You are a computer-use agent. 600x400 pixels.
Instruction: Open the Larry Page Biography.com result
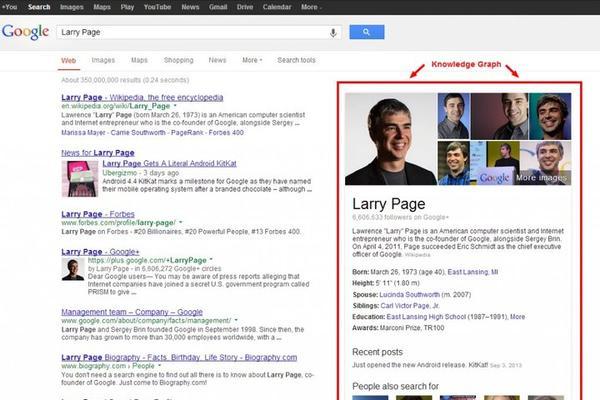point(179,358)
